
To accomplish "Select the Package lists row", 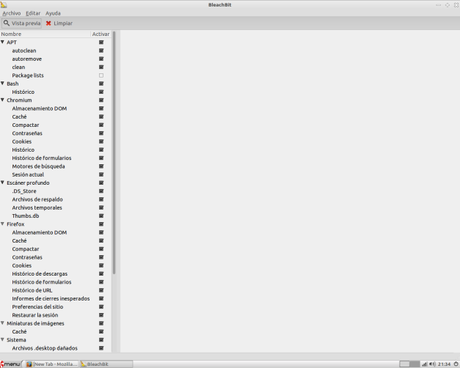I will (56, 75).
